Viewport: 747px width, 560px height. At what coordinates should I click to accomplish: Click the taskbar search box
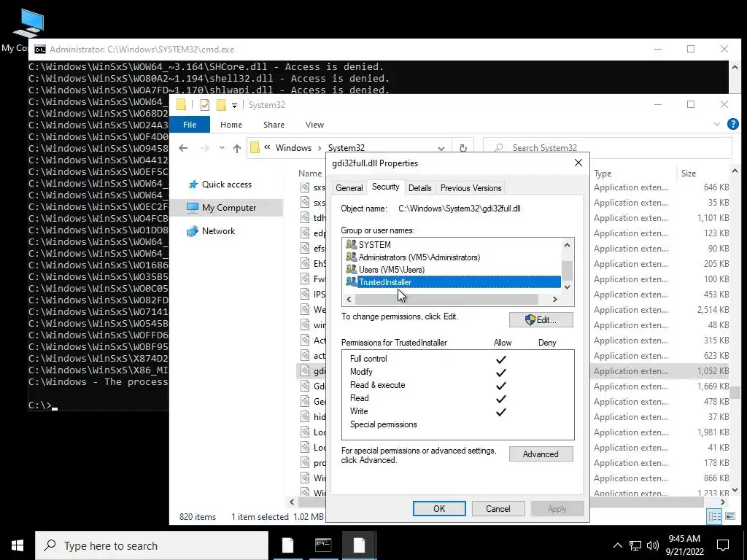point(152,545)
